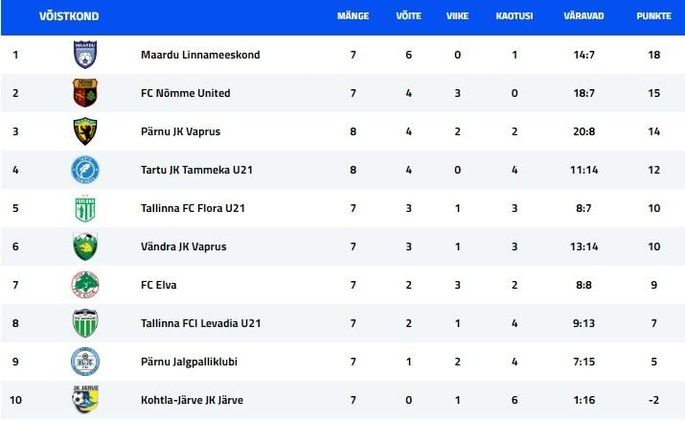Open the Maardu Linnameeskond team name link

[200, 55]
